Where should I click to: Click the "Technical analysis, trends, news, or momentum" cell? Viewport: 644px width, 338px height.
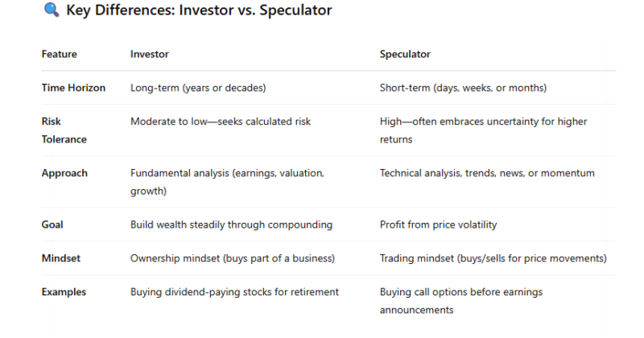(487, 173)
